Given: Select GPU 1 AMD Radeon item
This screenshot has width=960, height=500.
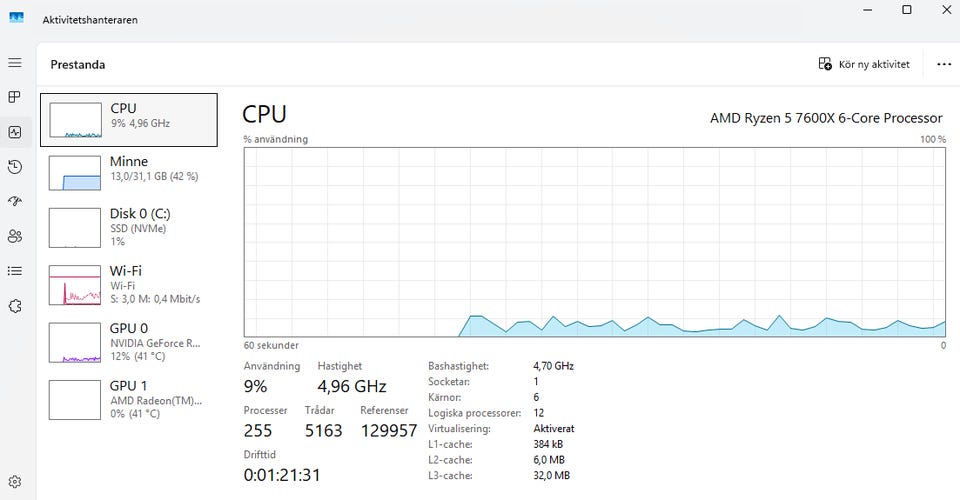Looking at the screenshot, I should click(x=128, y=399).
